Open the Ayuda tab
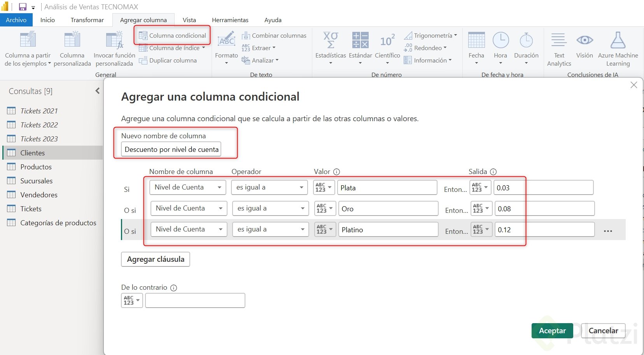Viewport: 644px width, 355px height. coord(273,20)
